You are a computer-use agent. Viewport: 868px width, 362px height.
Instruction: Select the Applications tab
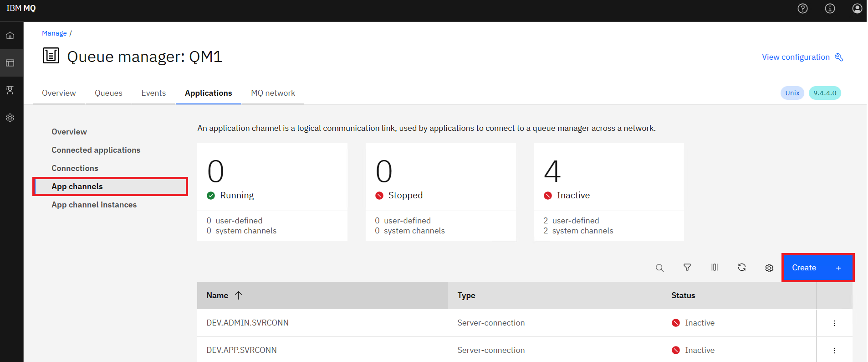[x=208, y=93]
